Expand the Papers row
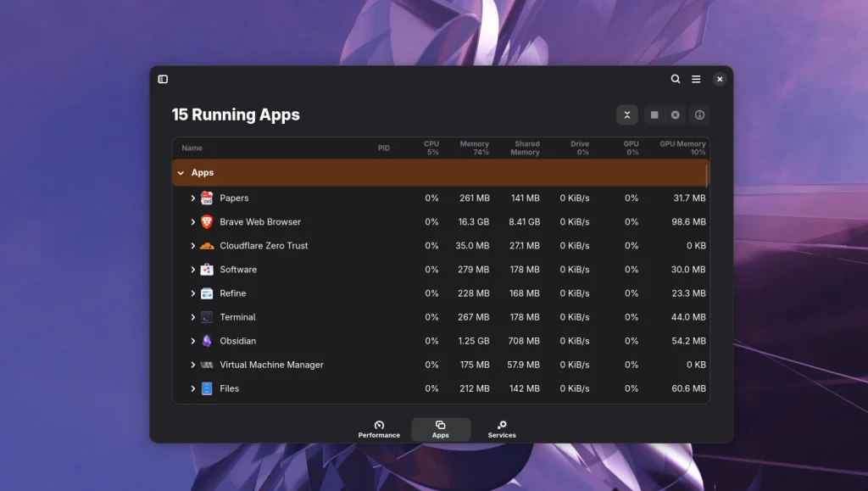This screenshot has height=491, width=868. coord(193,198)
